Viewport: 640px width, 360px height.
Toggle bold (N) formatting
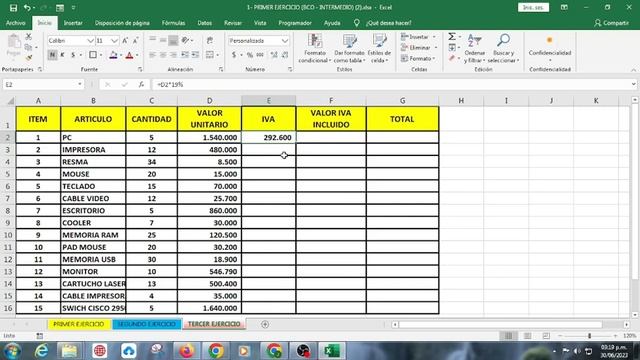tap(52, 55)
